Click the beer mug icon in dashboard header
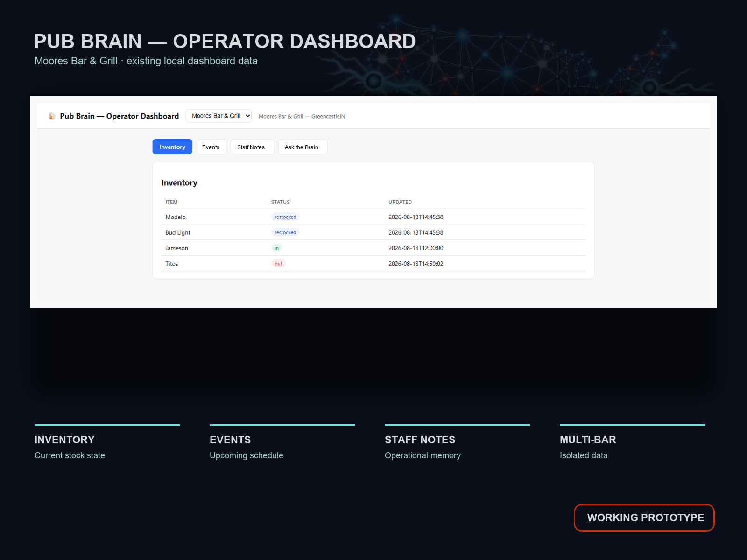 pos(52,116)
